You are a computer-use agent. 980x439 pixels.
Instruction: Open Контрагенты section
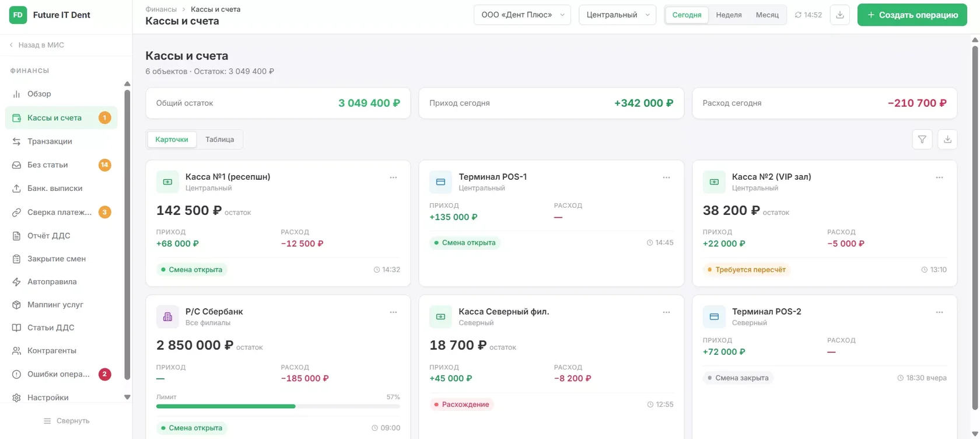[61, 351]
